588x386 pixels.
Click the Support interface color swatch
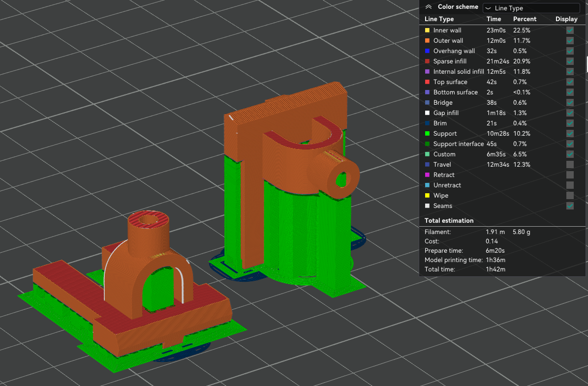427,144
